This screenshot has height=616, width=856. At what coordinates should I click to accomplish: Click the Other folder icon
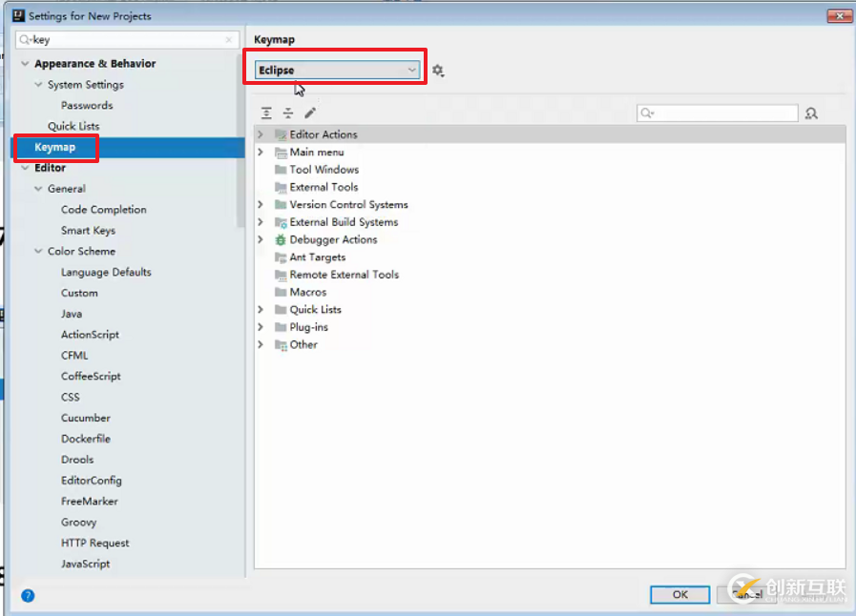click(281, 345)
